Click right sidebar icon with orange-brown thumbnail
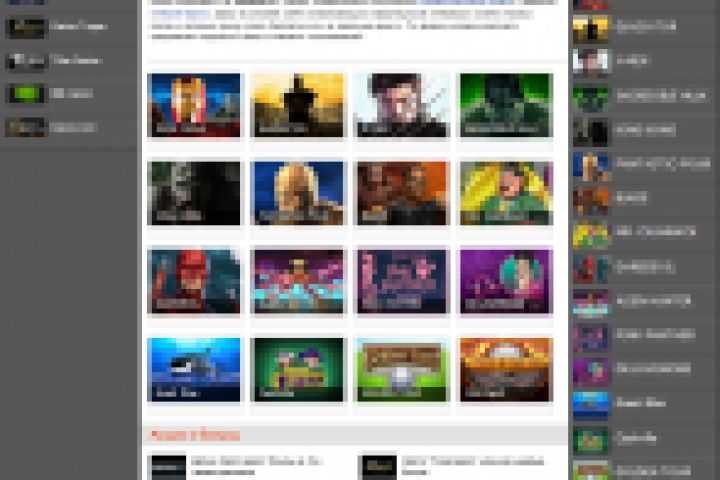720x480 pixels. (x=591, y=200)
